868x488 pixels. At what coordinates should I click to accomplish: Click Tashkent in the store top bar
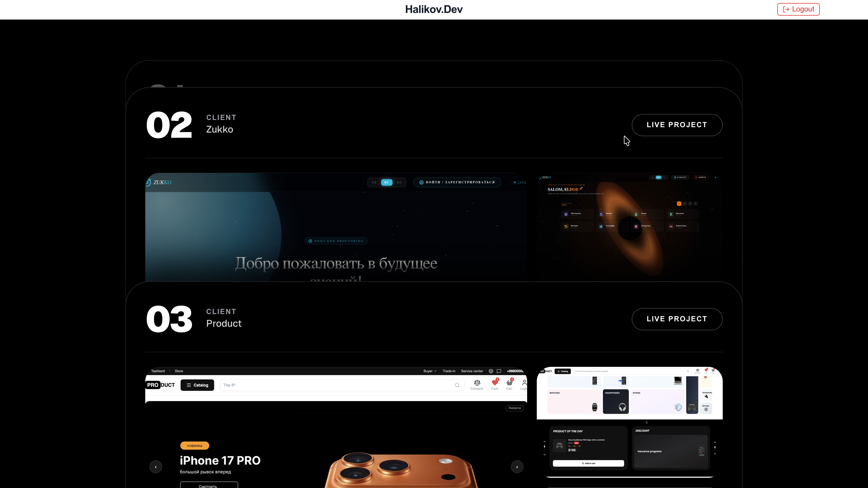click(x=158, y=371)
